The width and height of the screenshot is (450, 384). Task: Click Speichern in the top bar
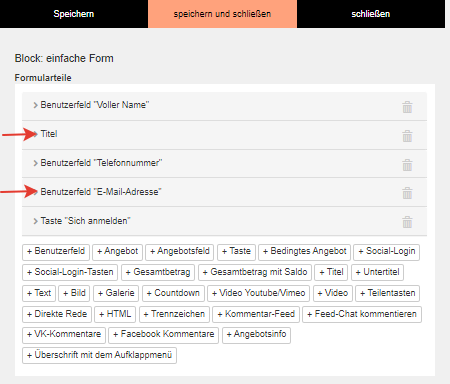tap(74, 14)
